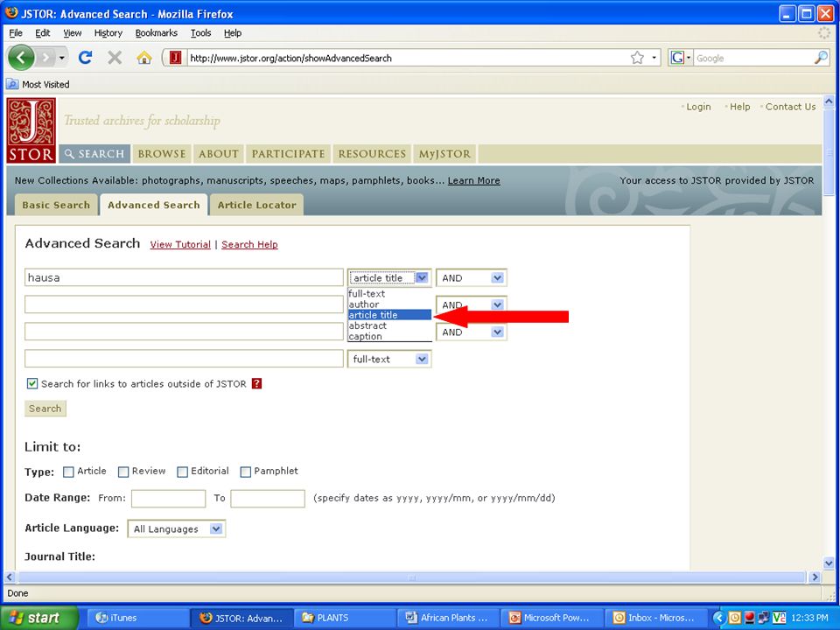Open the ABOUT navigation item
Image resolution: width=840 pixels, height=630 pixels.
point(219,154)
